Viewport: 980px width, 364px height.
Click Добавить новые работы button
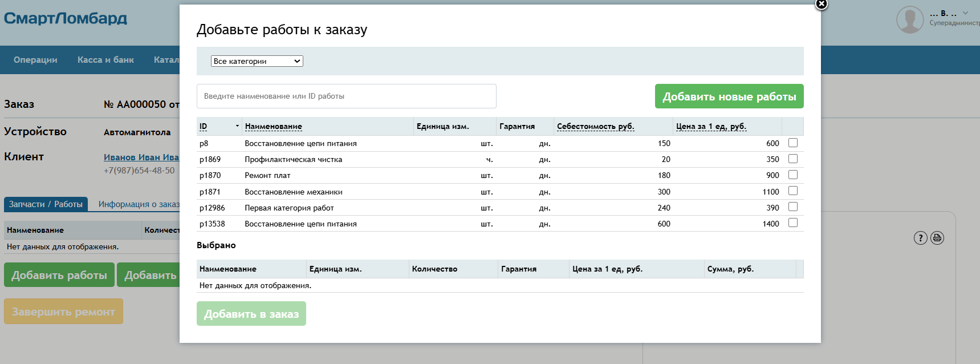[729, 96]
